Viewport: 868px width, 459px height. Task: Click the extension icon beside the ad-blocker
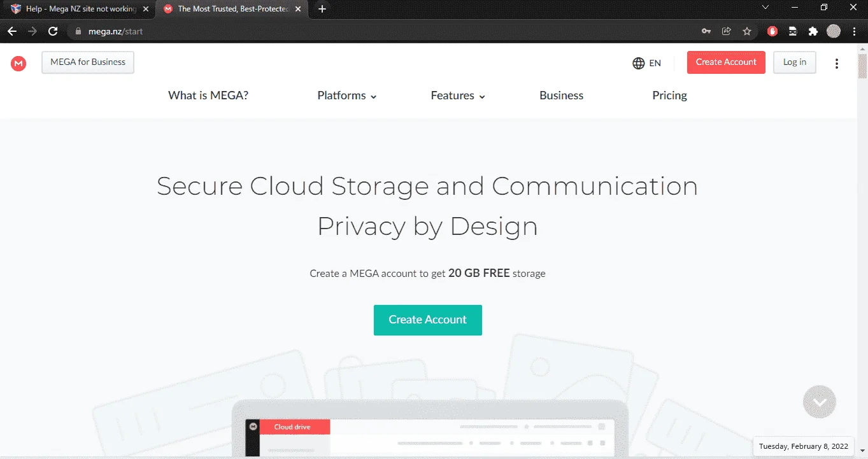pyautogui.click(x=793, y=31)
